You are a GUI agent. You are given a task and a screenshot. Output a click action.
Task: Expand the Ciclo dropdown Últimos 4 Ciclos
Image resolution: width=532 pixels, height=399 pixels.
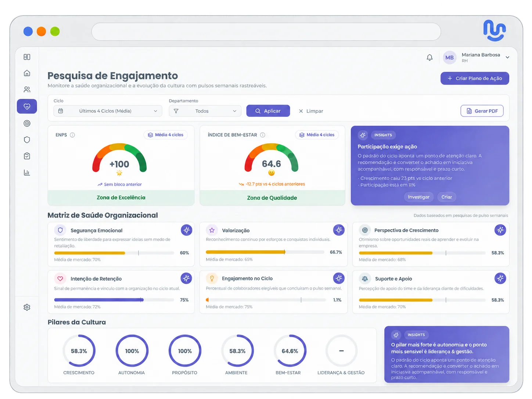(108, 111)
